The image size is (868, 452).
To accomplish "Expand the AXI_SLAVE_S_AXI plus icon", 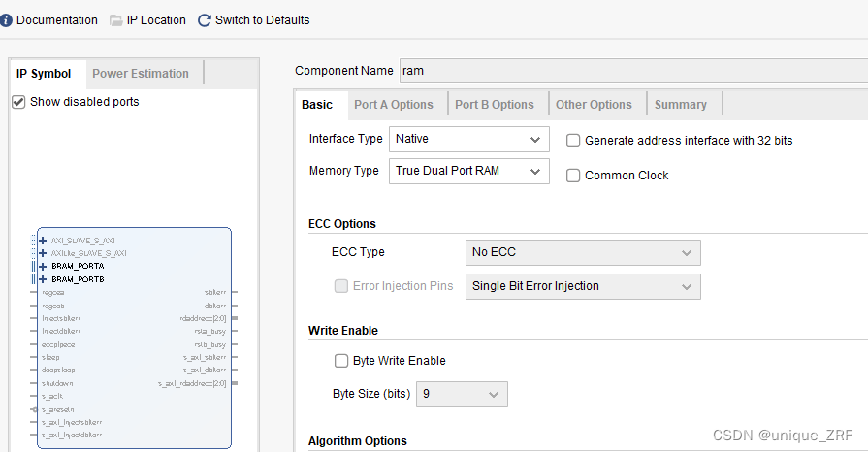I will 43,240.
